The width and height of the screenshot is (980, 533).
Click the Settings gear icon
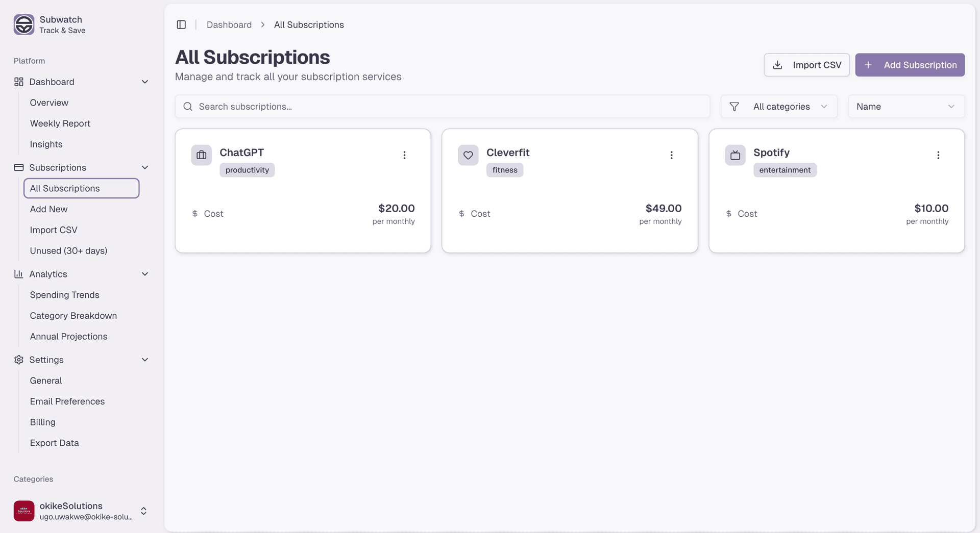point(18,360)
